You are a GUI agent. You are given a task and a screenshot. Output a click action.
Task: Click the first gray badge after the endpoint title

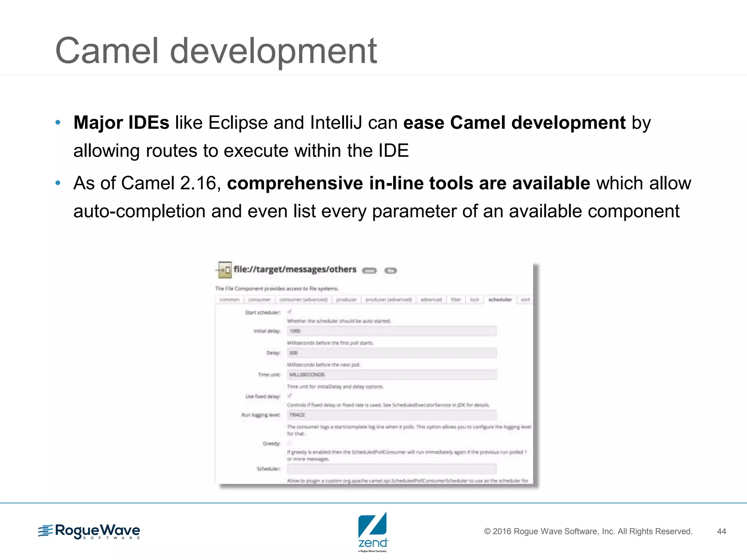point(369,271)
